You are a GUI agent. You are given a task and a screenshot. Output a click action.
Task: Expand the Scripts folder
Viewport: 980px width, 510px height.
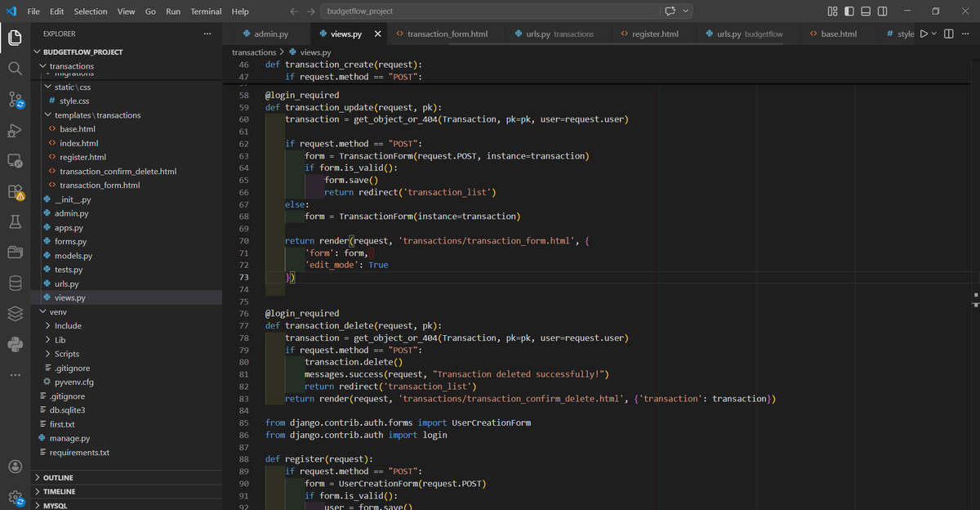[48, 354]
